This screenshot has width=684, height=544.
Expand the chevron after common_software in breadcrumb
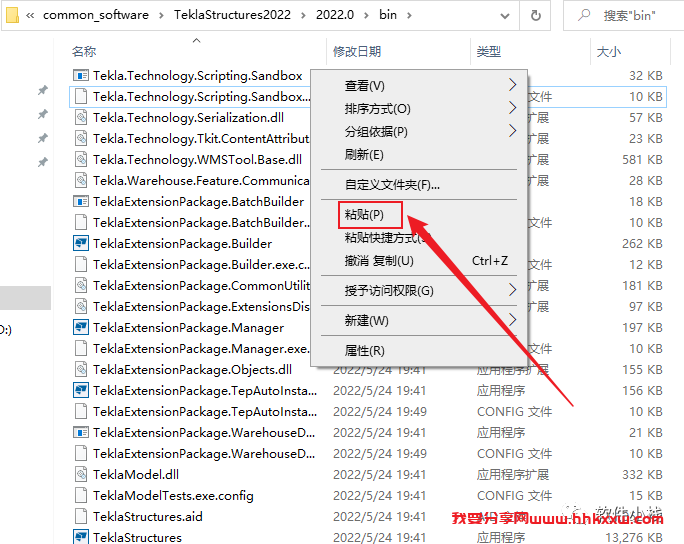coord(161,16)
